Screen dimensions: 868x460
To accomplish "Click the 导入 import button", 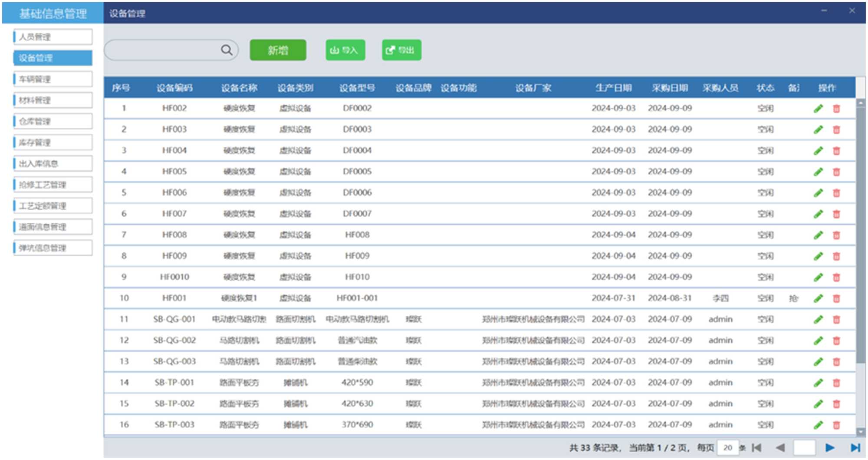I will (345, 50).
